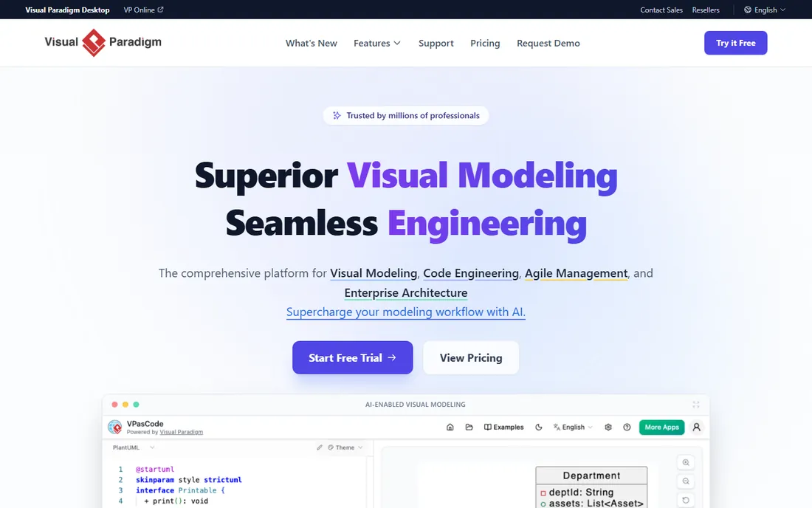
Task: Open the Code Engineering link
Action: pos(471,273)
